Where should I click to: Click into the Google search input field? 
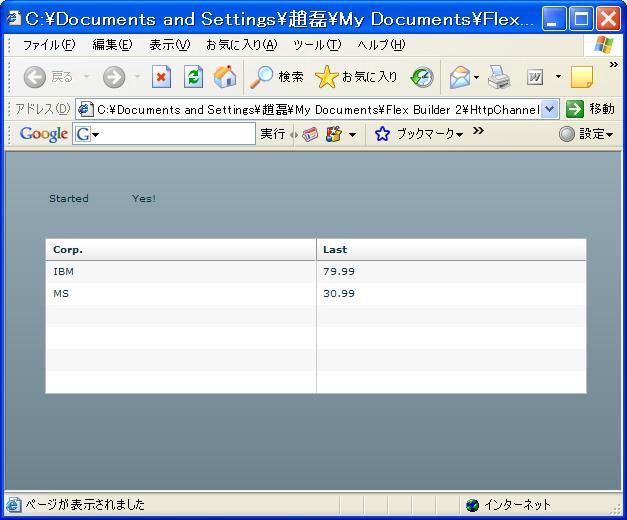[177, 134]
